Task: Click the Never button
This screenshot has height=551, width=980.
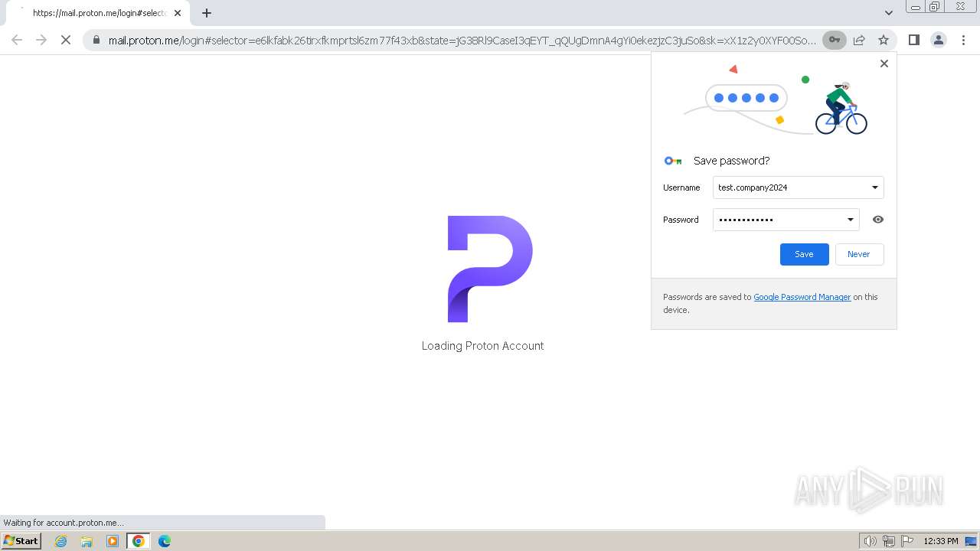Action: tap(858, 254)
